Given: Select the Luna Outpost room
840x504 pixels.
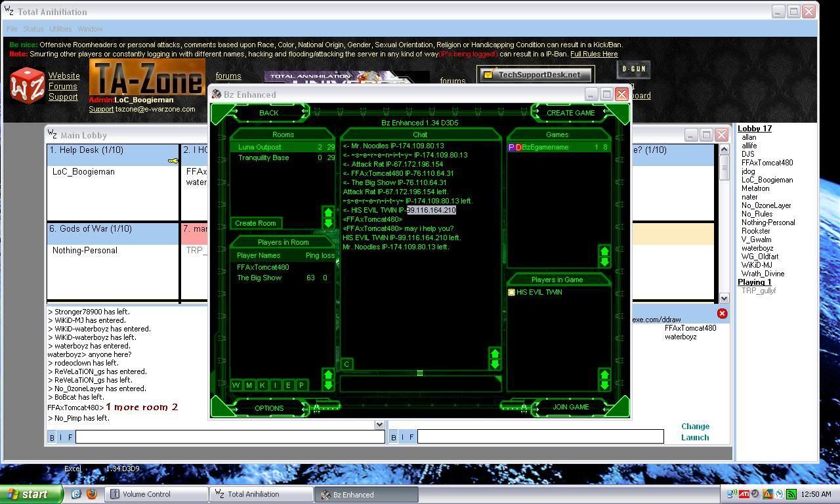Looking at the screenshot, I should [283, 148].
